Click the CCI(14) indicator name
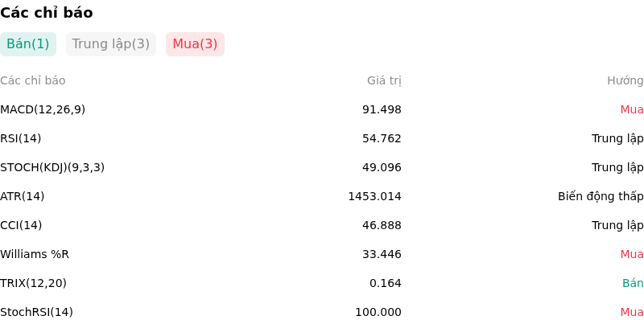 click(x=21, y=225)
